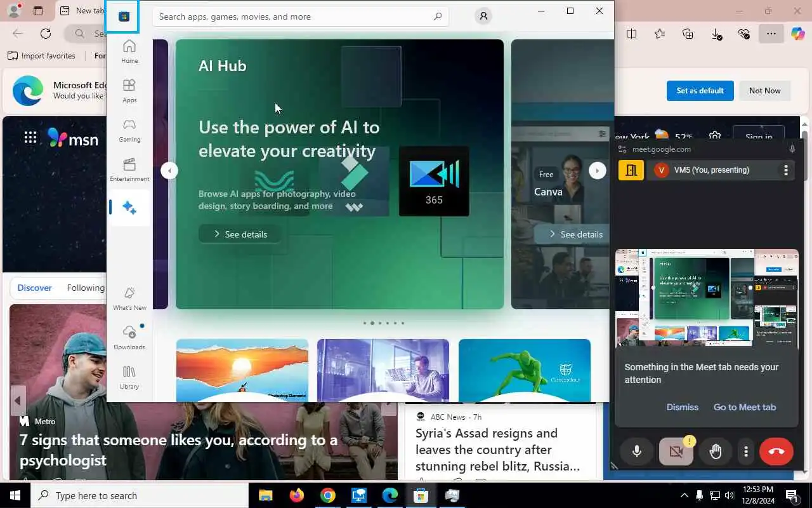Select the Following tab on msn

pyautogui.click(x=86, y=288)
